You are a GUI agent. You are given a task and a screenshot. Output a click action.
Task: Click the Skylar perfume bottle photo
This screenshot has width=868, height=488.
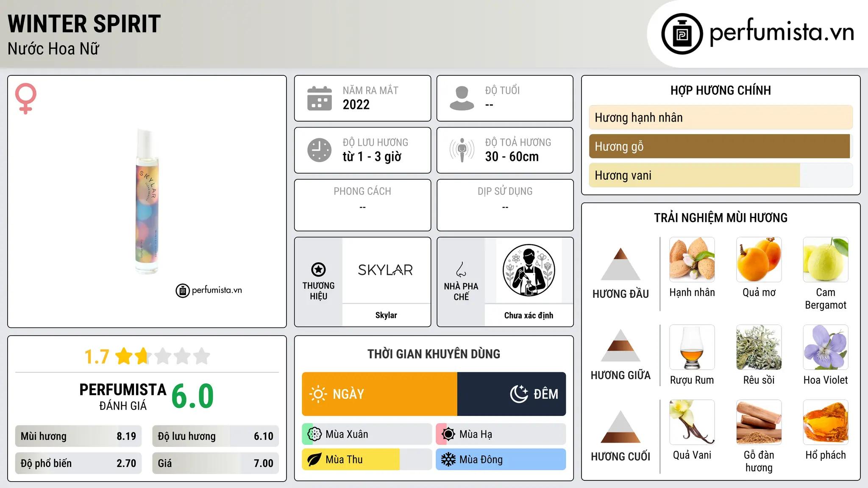147,201
